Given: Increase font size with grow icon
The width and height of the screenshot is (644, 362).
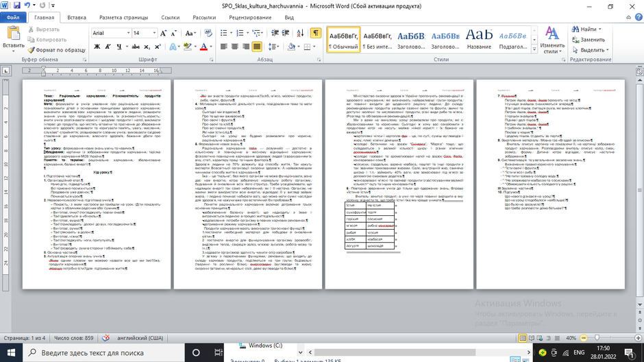Looking at the screenshot, I should pyautogui.click(x=163, y=33).
